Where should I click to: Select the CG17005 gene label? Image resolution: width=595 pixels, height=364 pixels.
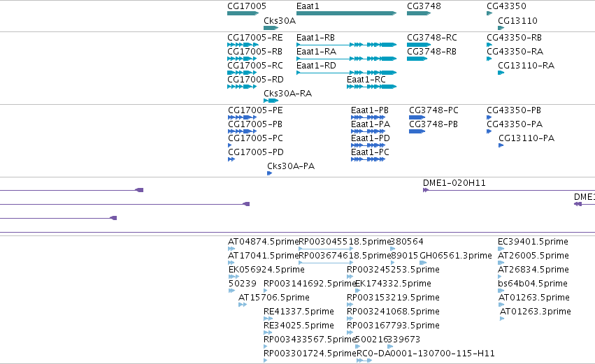coord(247,6)
